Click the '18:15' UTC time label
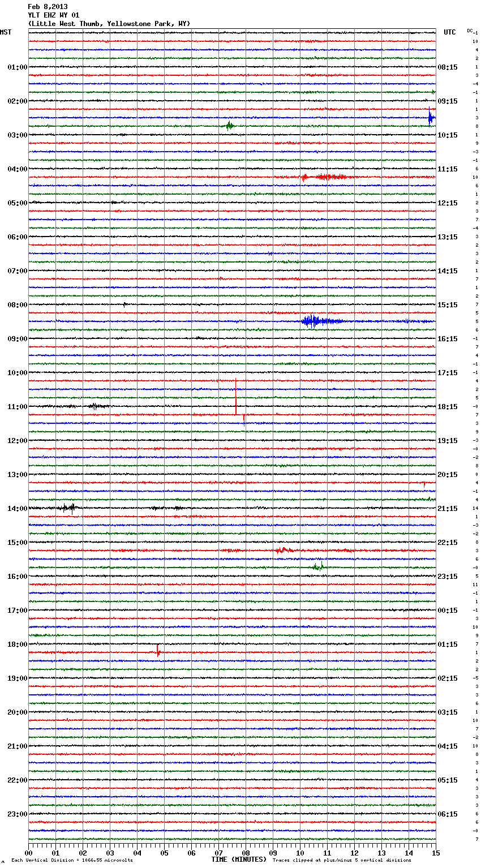The height and width of the screenshot is (868, 481). pyautogui.click(x=448, y=407)
